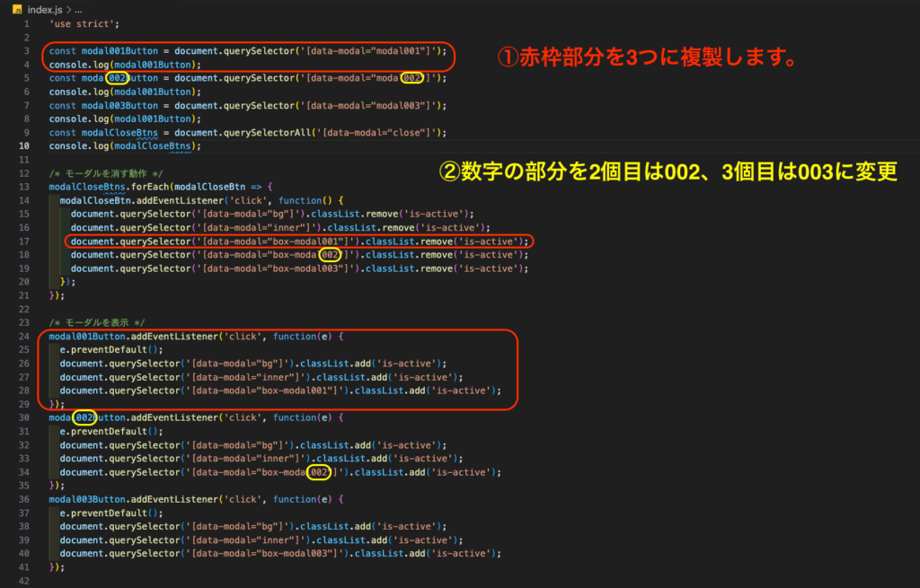Click modal003Button at start of line 36
Image resolution: width=920 pixels, height=588 pixels.
coord(87,499)
